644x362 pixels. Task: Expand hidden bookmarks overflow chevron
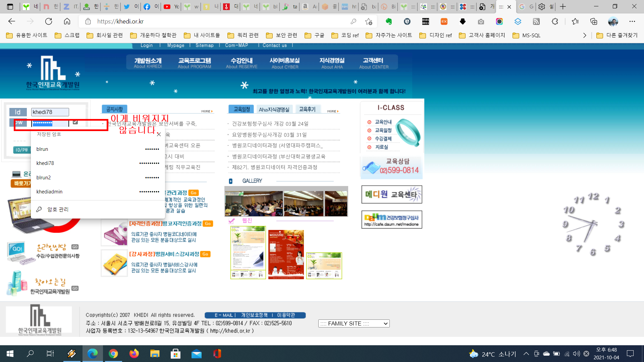tap(585, 35)
